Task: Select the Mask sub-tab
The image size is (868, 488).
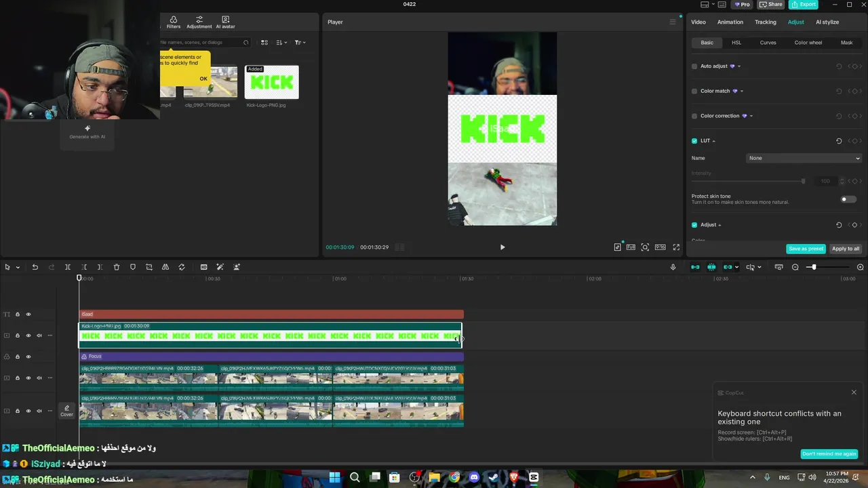Action: [x=847, y=43]
